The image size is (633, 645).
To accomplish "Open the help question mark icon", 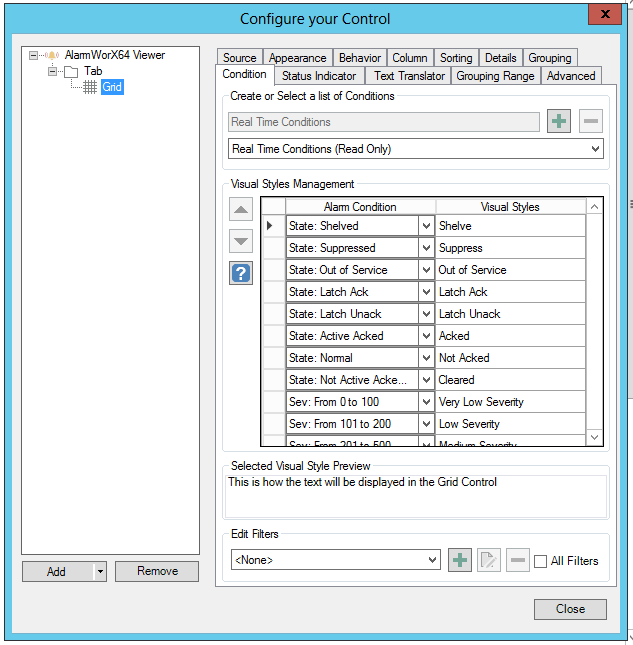I will pyautogui.click(x=241, y=273).
